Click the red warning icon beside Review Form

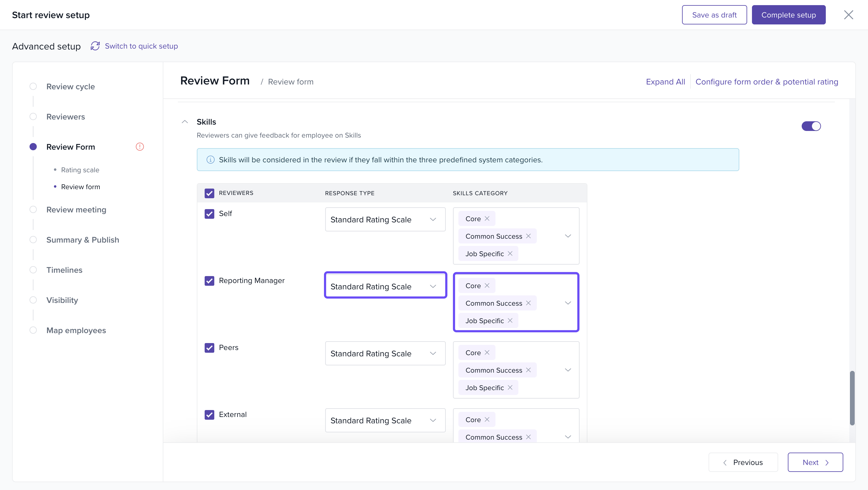pos(140,147)
